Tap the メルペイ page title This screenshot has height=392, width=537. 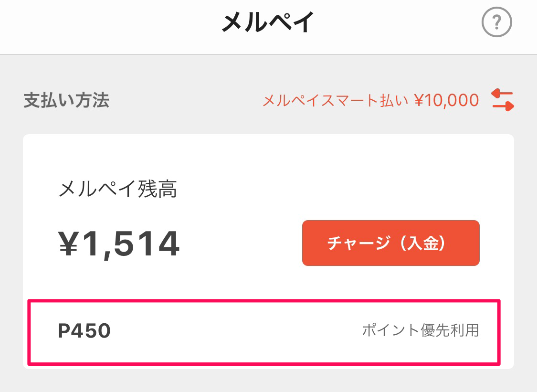[x=268, y=22]
